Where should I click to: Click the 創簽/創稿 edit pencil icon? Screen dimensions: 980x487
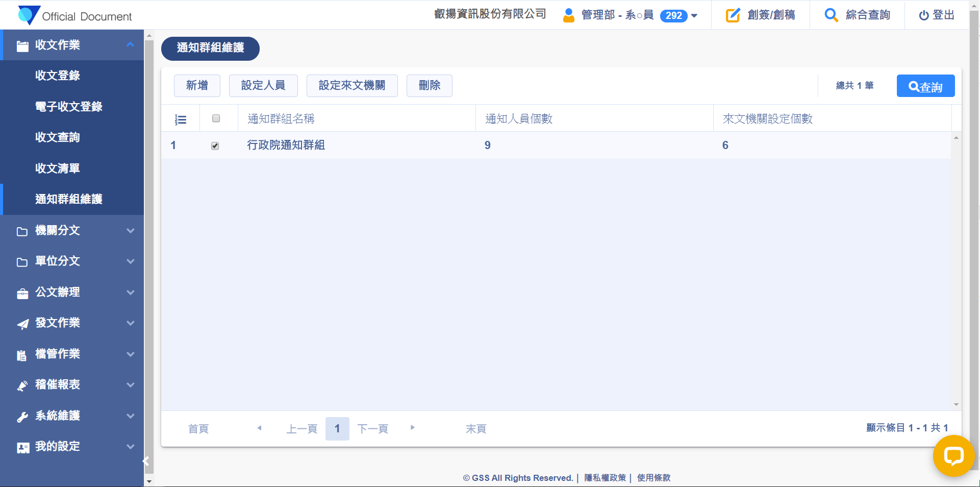click(733, 15)
